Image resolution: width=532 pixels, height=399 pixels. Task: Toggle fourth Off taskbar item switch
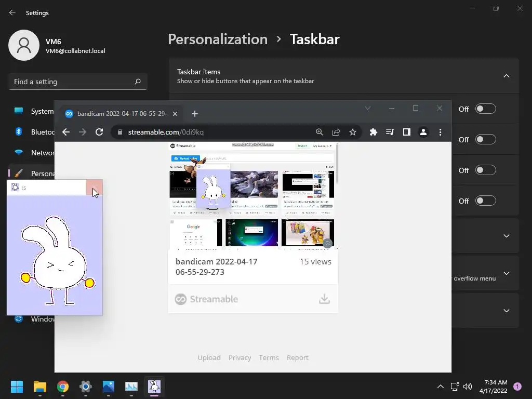486,201
